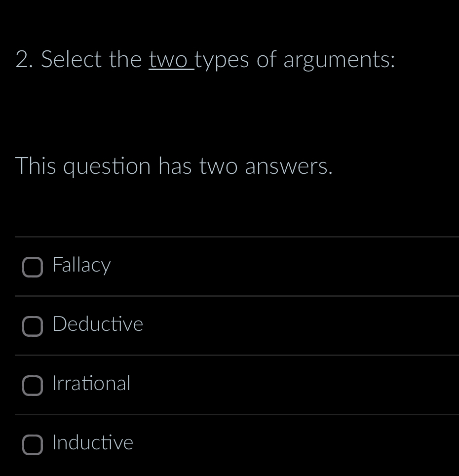Click the question title text
The height and width of the screenshot is (476, 459).
pyautogui.click(x=205, y=60)
